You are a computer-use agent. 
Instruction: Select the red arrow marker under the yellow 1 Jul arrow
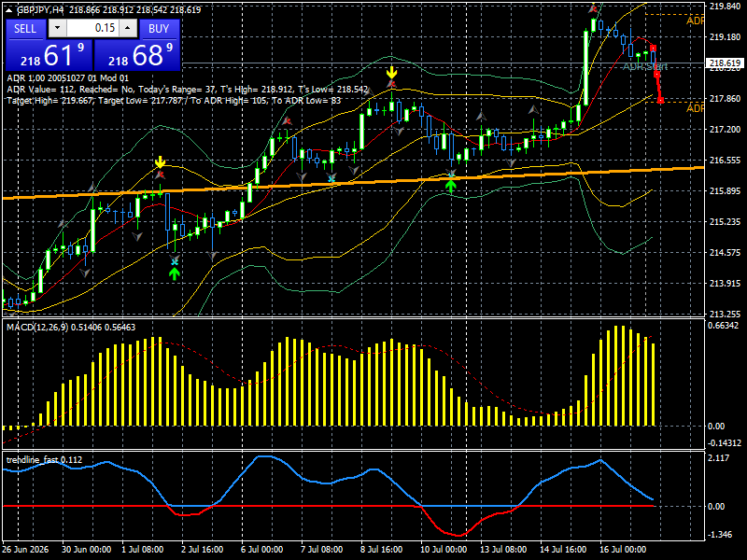pyautogui.click(x=161, y=175)
